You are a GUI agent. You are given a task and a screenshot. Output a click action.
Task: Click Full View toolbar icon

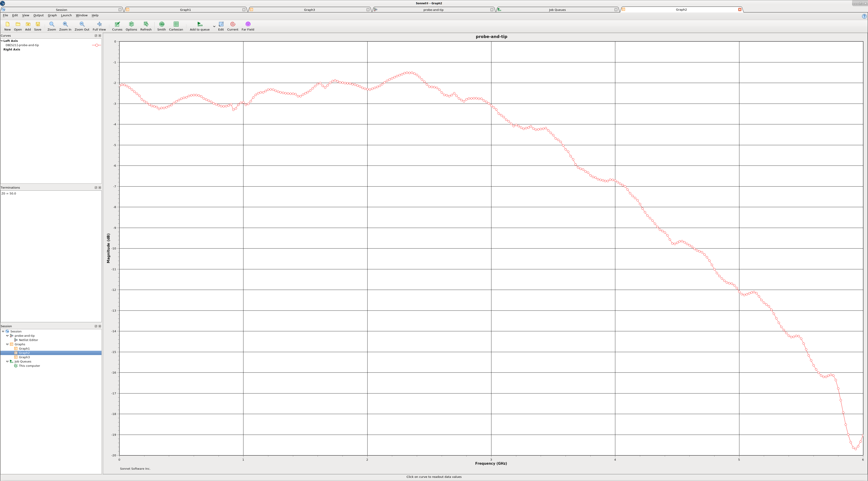click(x=99, y=24)
